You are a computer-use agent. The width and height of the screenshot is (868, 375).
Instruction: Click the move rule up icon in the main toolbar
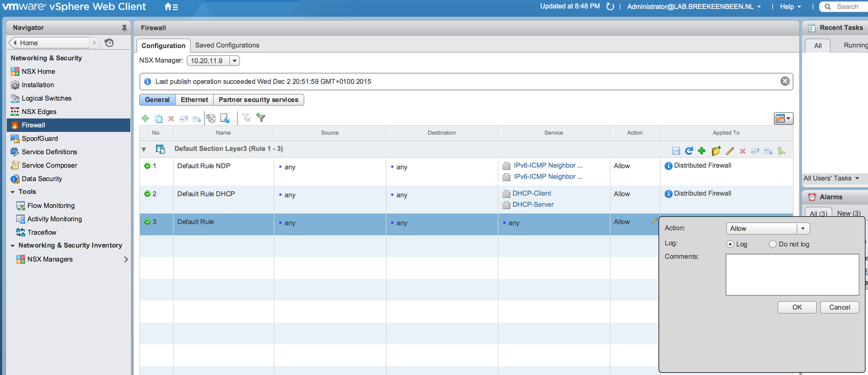pos(184,118)
